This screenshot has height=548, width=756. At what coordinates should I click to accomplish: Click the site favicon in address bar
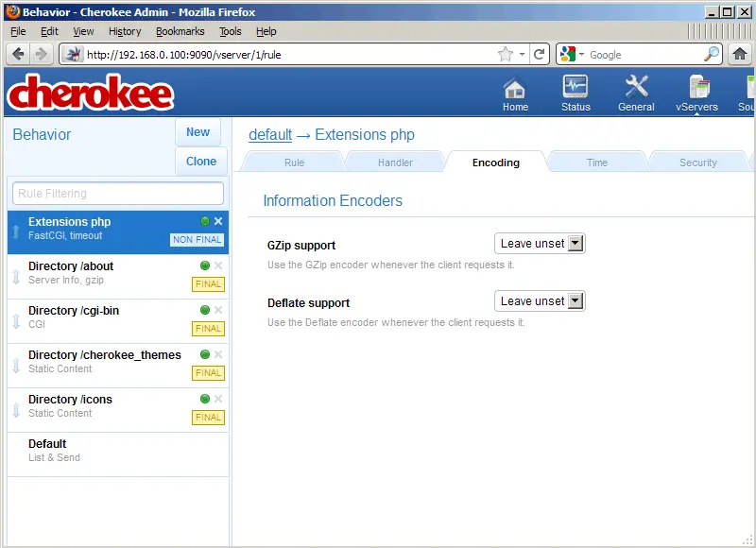[x=74, y=55]
